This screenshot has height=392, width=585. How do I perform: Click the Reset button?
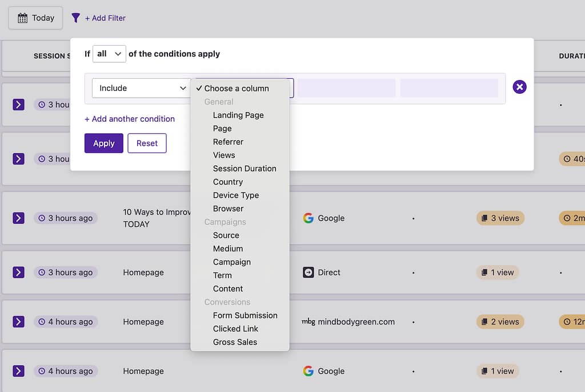(x=147, y=143)
